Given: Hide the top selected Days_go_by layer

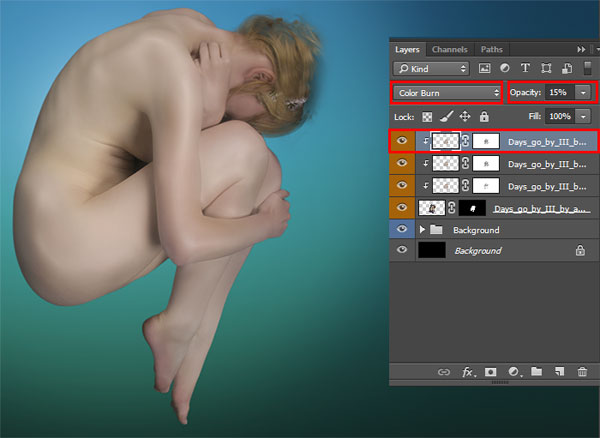Looking at the screenshot, I should [401, 141].
